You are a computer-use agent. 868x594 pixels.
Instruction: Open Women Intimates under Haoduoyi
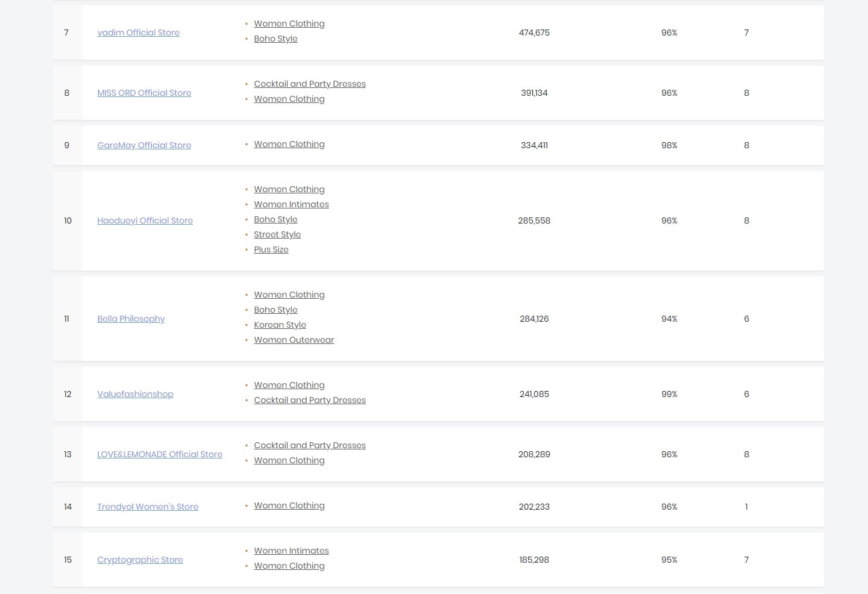click(291, 204)
